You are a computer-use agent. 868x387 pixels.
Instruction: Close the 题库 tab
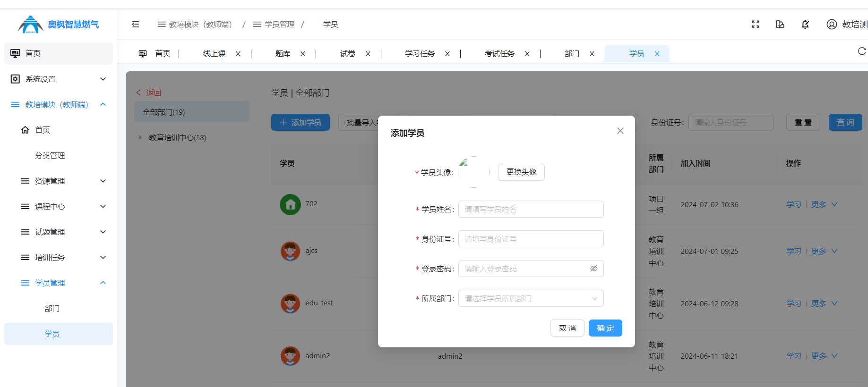coord(303,54)
